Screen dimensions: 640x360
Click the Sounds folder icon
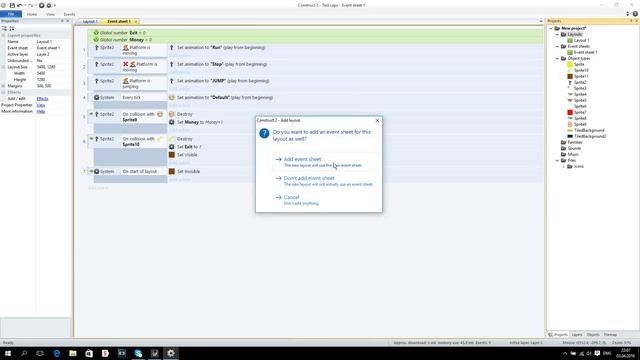coord(564,148)
